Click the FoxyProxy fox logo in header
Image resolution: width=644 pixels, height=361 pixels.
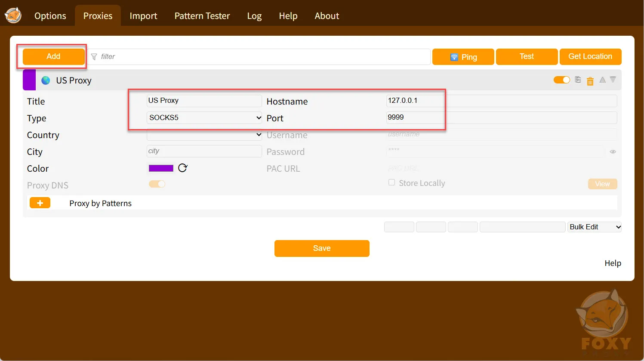pos(13,15)
